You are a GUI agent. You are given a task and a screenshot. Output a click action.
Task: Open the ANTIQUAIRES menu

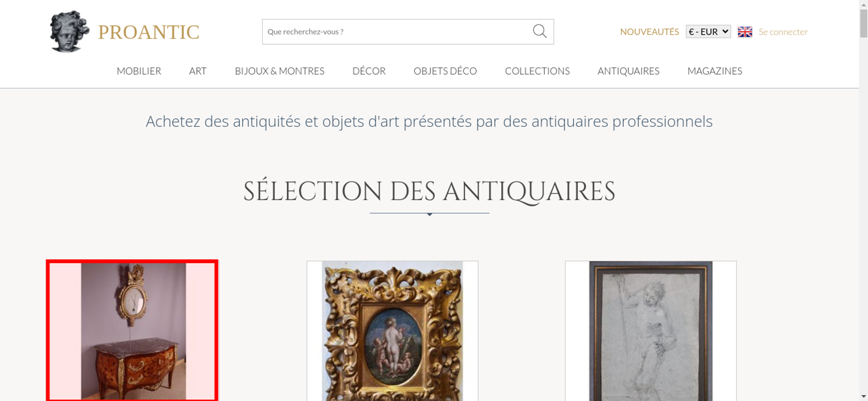coord(628,71)
